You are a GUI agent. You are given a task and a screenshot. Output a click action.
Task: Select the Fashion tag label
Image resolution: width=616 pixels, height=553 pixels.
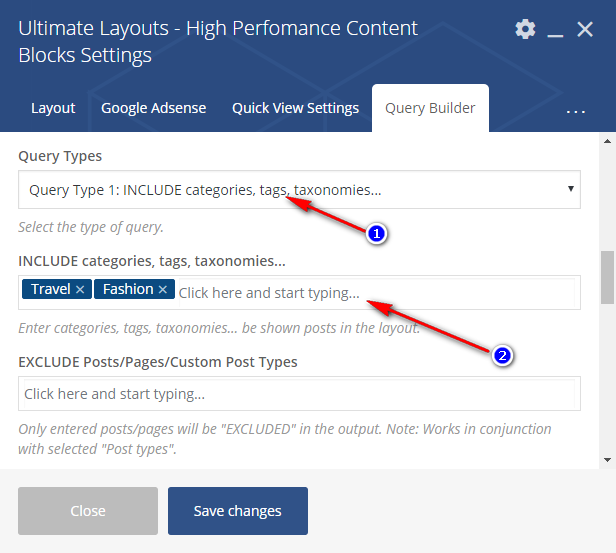tap(126, 290)
